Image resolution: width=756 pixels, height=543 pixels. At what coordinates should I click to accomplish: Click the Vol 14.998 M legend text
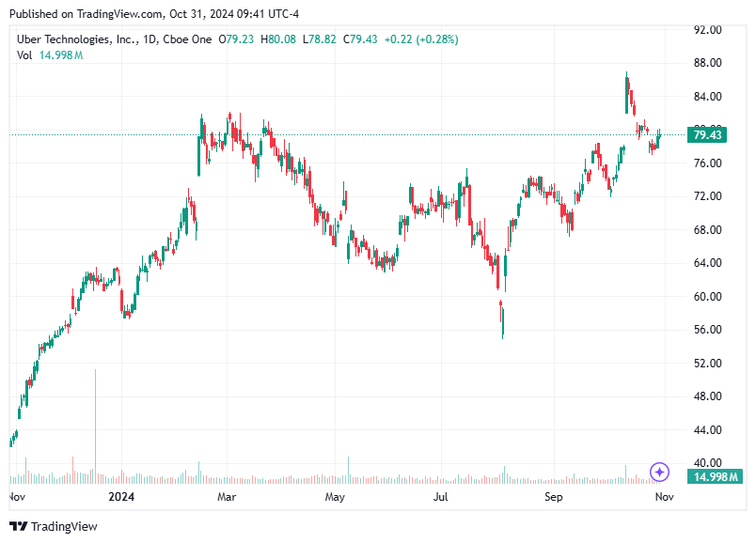[50, 55]
